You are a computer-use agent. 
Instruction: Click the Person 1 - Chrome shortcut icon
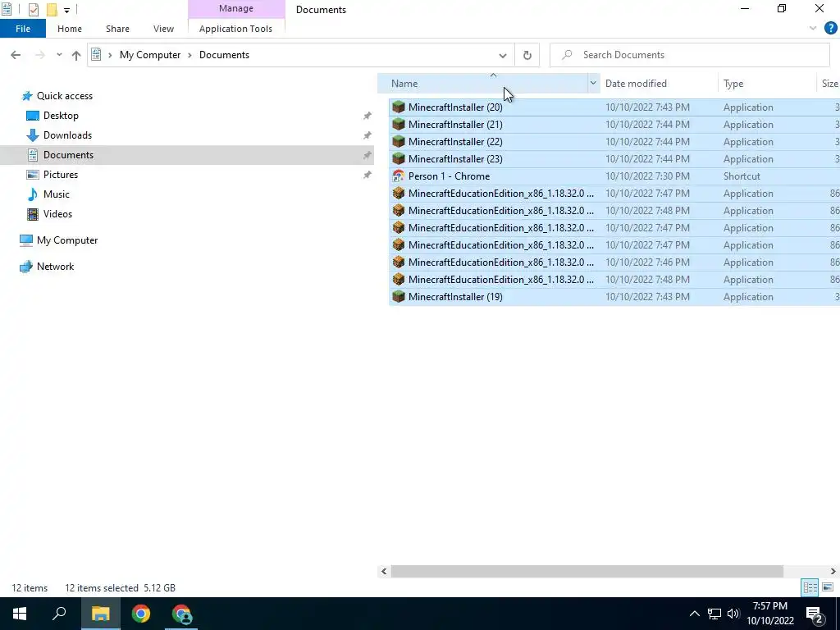tap(398, 176)
